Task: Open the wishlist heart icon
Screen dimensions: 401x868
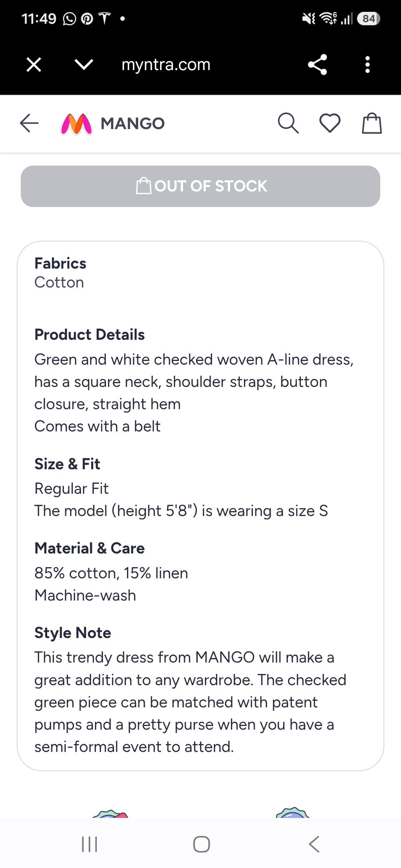Action: pos(330,124)
